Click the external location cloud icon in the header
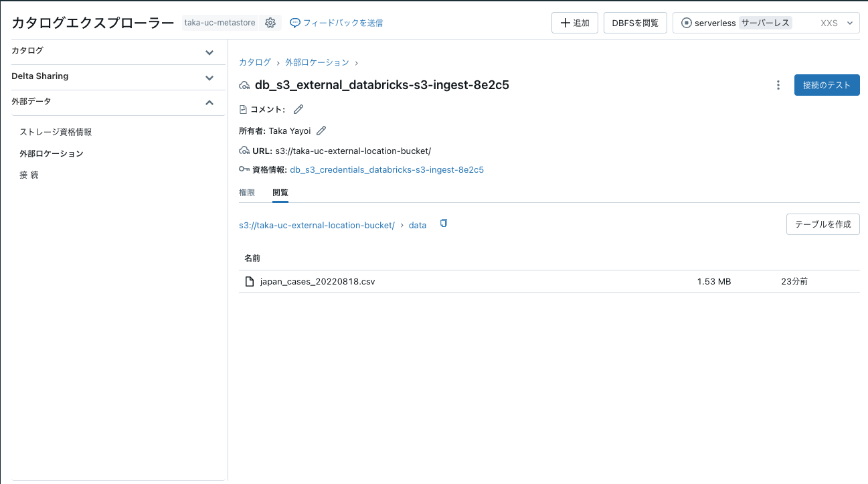 coord(244,85)
